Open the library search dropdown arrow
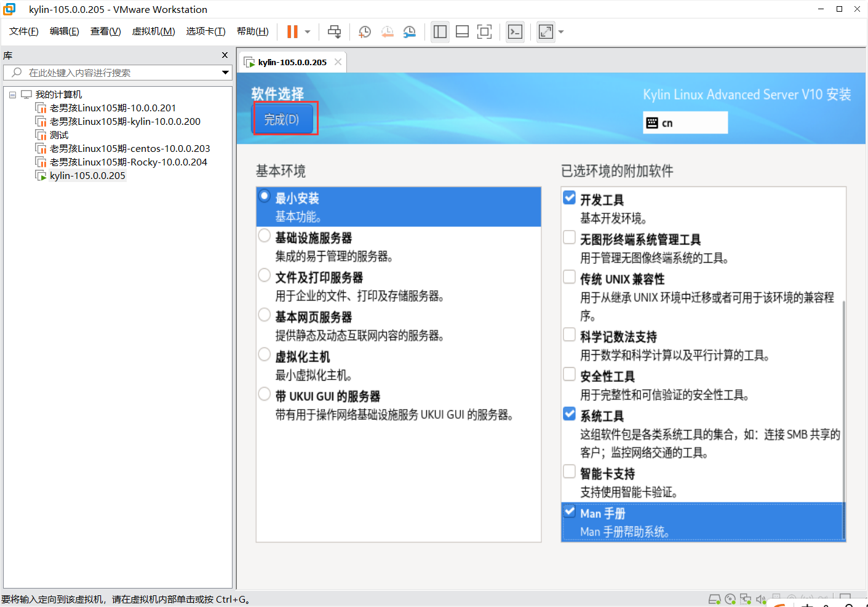 225,73
